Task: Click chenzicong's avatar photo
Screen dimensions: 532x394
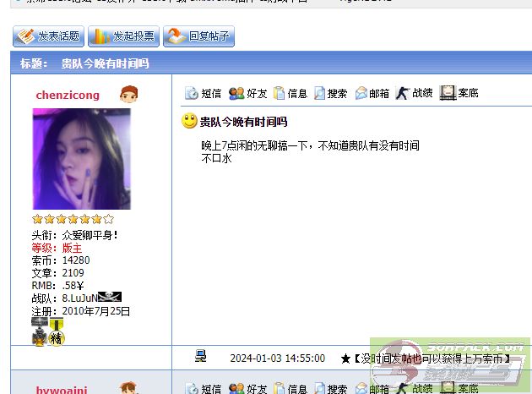Action: tap(81, 159)
